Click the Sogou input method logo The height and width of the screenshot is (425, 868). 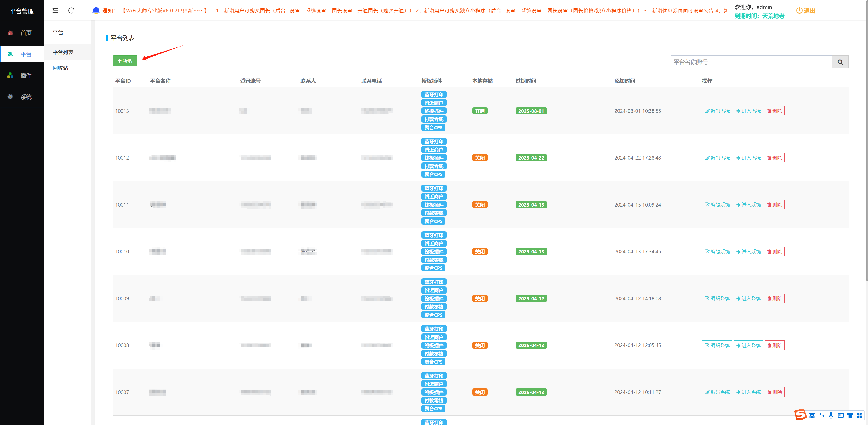800,415
